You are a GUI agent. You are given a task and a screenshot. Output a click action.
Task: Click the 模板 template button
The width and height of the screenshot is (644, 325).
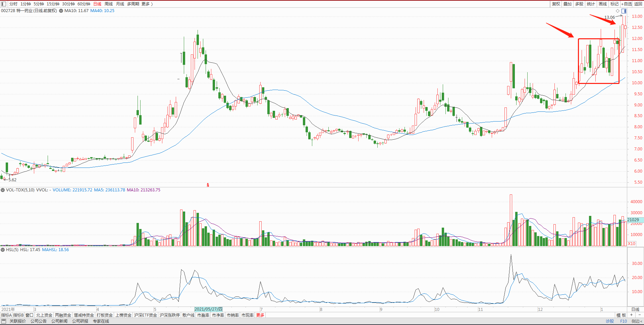[621, 315]
